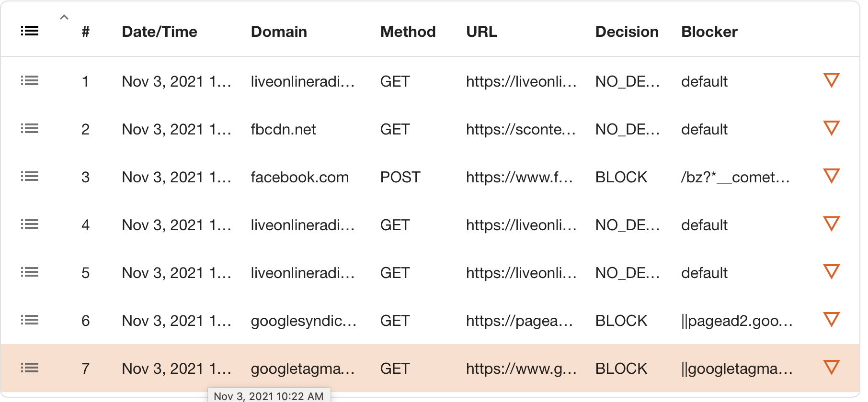Sort by the Method column header
Viewport: 868px width, 402px height.
[408, 32]
